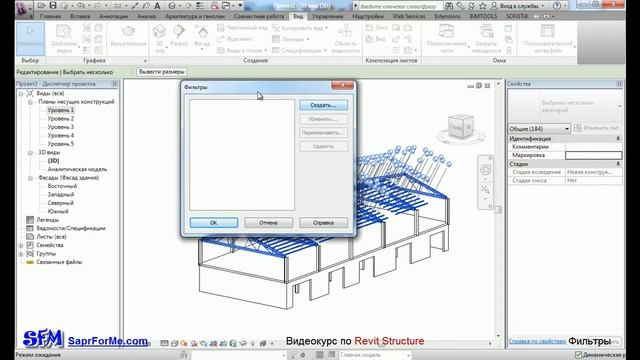
Task: Select Аналитическая модель view in browser
Action: pos(77,169)
